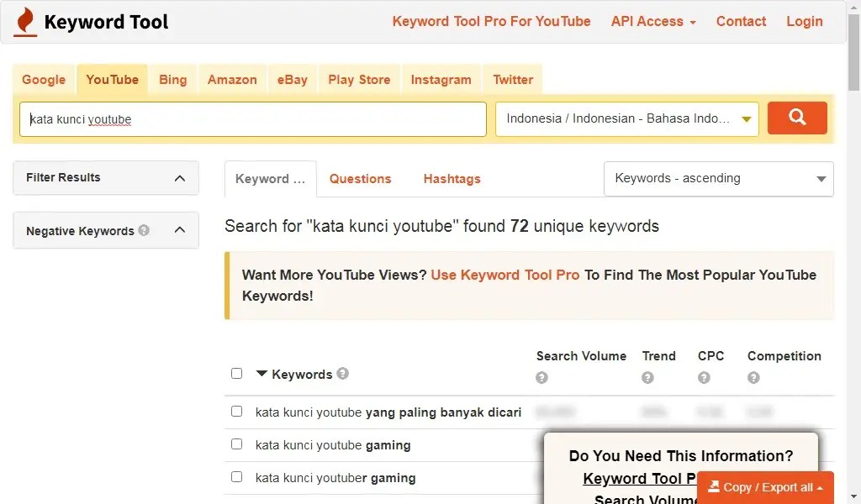Click the Trend column question mark icon
This screenshot has width=861, height=504.
pos(647,378)
